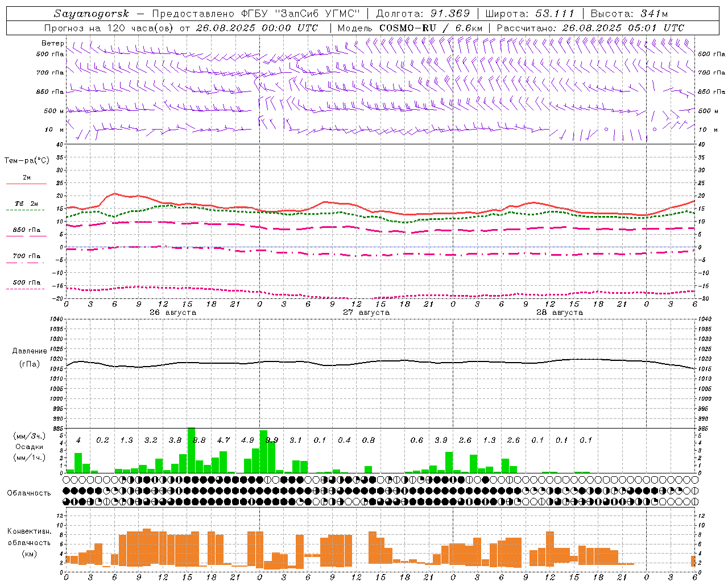Click calculation time Рассчитано: 26.08.2025 05:01 UTC

(x=590, y=28)
